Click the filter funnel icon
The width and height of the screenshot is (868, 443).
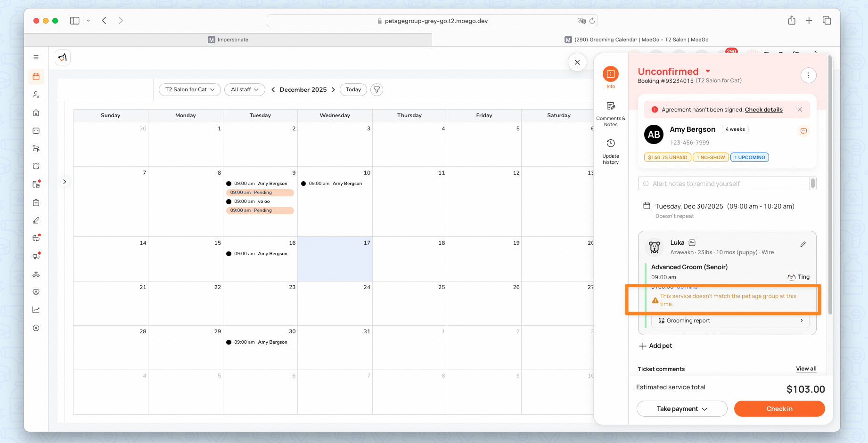point(377,89)
